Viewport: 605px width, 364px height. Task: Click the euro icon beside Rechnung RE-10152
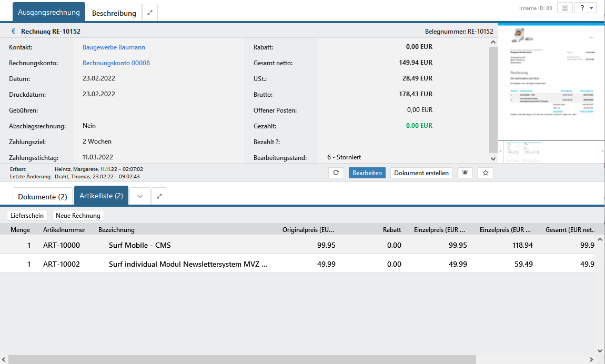pos(14,32)
